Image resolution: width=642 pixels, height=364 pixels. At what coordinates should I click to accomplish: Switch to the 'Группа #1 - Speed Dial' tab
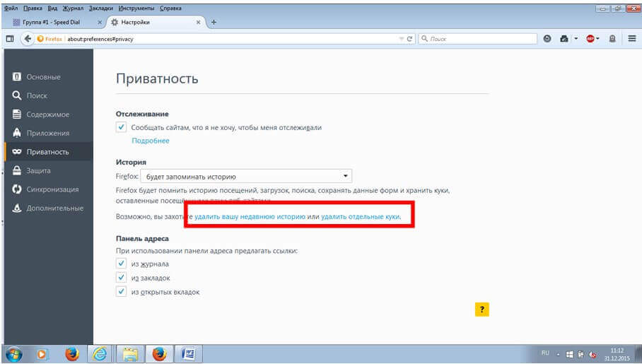coord(51,22)
